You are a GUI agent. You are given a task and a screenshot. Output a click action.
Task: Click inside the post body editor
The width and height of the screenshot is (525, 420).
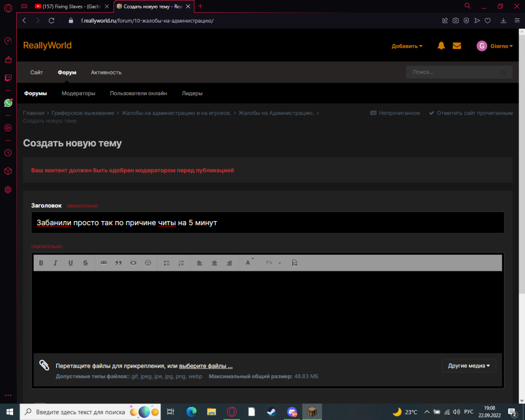(x=268, y=312)
